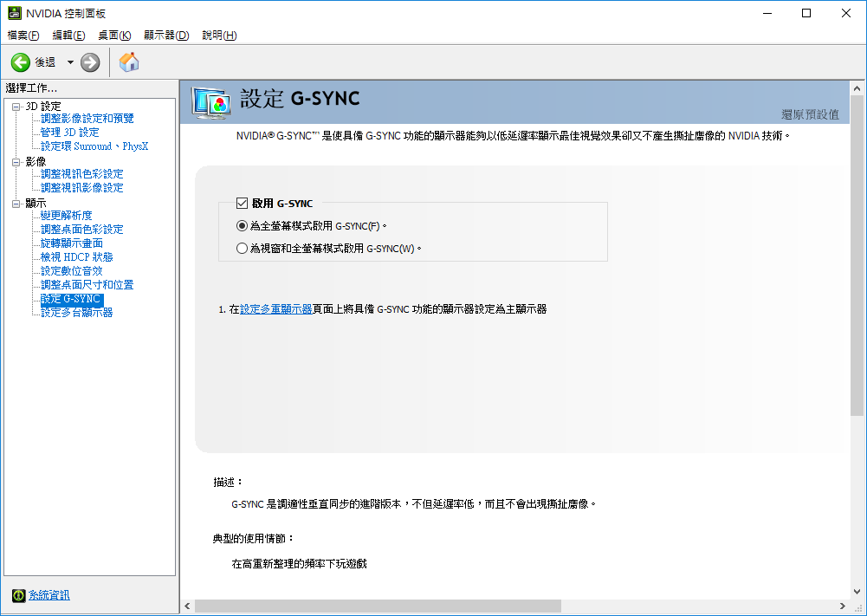Click the NVIDIA Control Panel title bar icon
The width and height of the screenshot is (867, 616).
(x=15, y=13)
